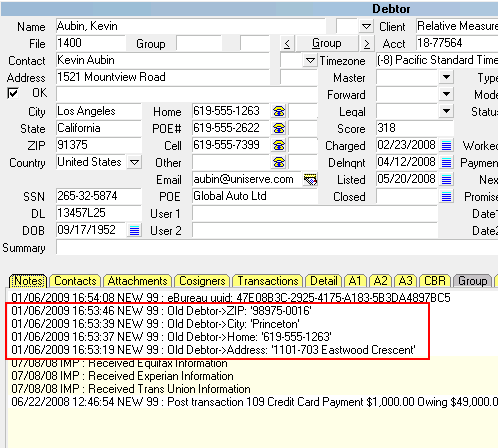Click the Group button

click(327, 43)
